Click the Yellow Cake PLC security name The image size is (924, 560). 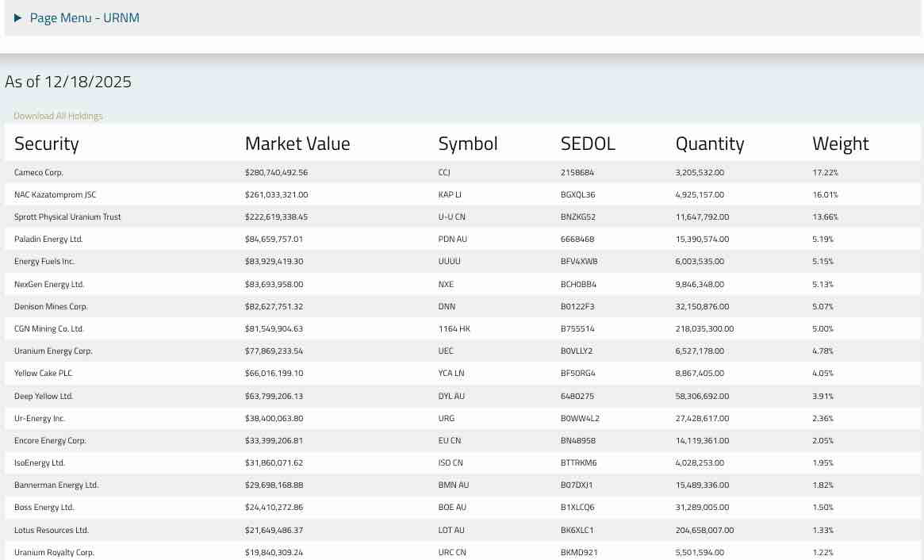(43, 373)
